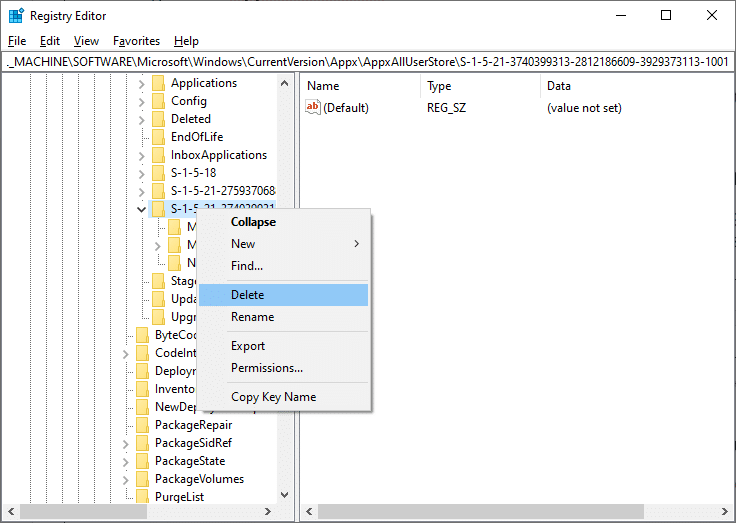This screenshot has width=736, height=523.
Task: Click the PackageSidRef folder icon
Action: [x=143, y=443]
